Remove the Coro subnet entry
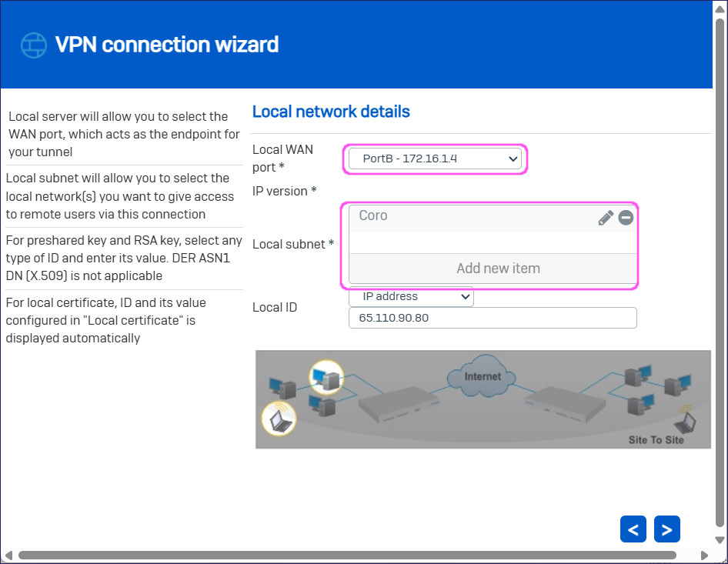The image size is (728, 564). pyautogui.click(x=626, y=218)
